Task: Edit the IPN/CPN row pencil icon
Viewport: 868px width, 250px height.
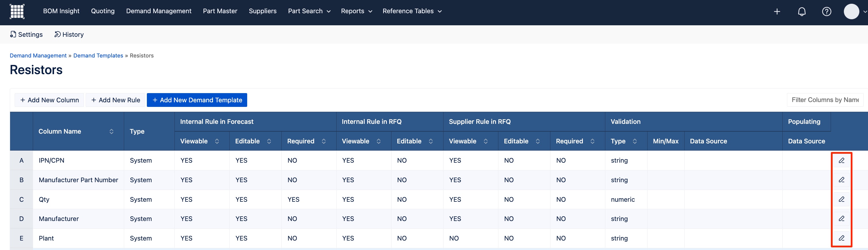Action: click(841, 160)
